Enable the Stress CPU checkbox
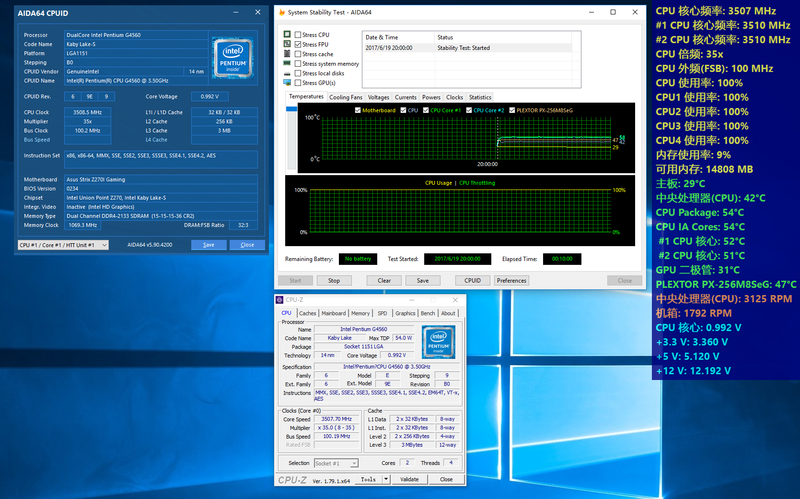 coord(298,35)
